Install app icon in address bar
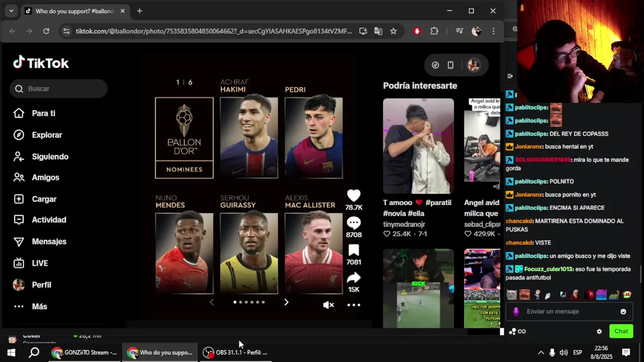 pos(363,31)
